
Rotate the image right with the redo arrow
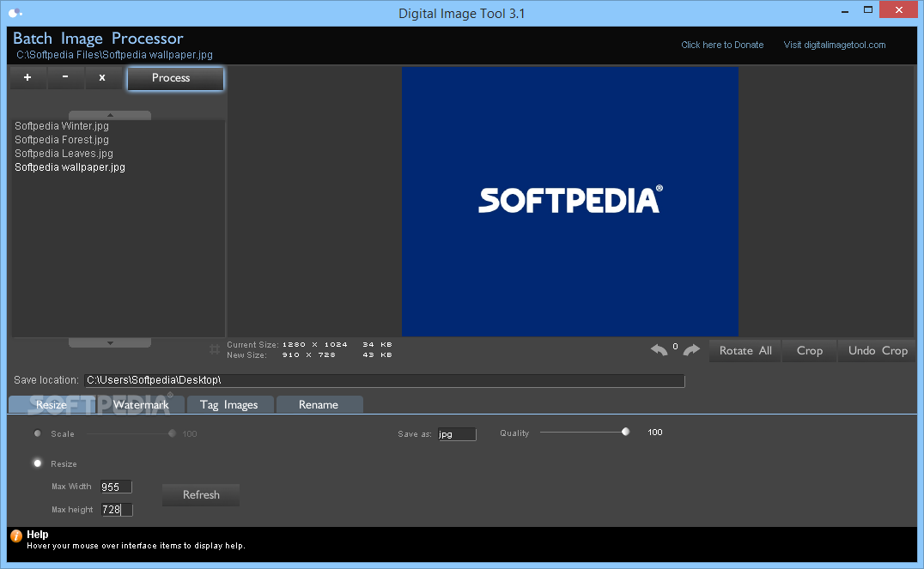point(691,350)
